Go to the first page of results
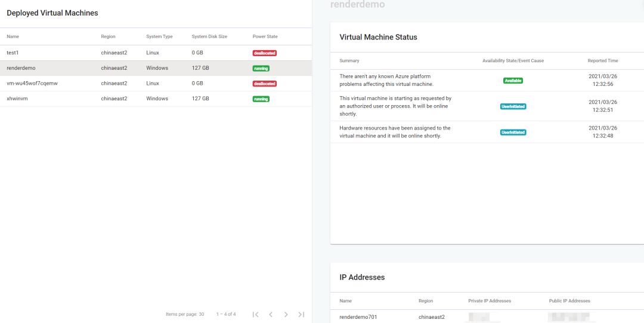Viewport: 644px width, 323px height. (x=255, y=314)
